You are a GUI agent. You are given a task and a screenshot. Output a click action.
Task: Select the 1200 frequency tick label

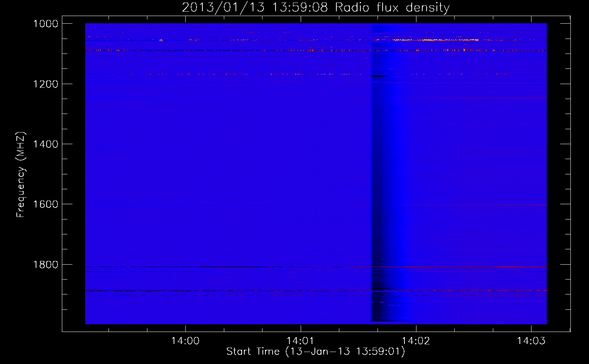click(x=46, y=84)
